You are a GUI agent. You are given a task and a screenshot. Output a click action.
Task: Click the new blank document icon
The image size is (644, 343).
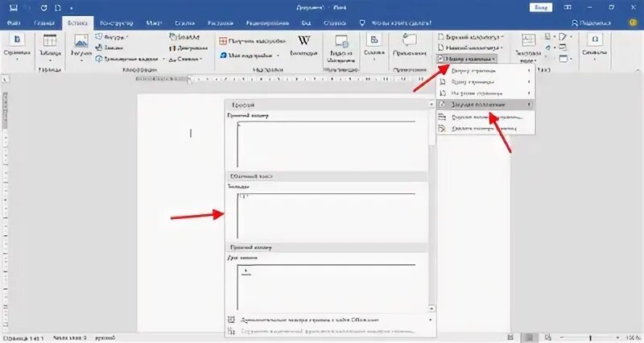58,8
